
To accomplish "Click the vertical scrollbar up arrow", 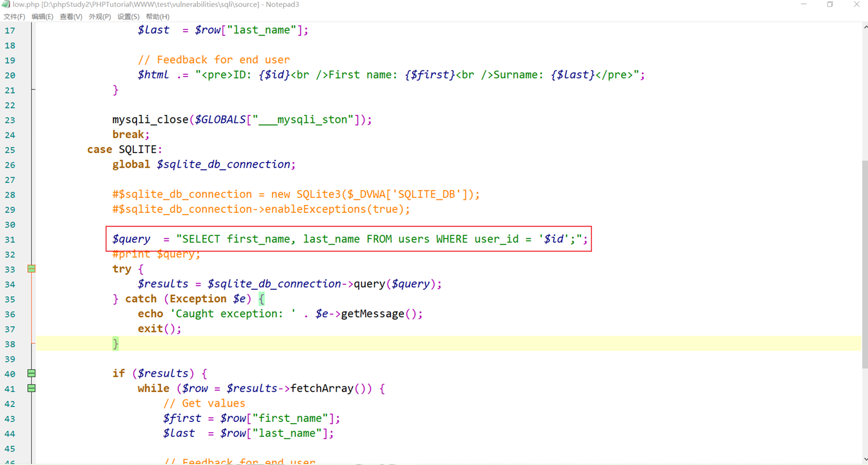I will click(865, 27).
